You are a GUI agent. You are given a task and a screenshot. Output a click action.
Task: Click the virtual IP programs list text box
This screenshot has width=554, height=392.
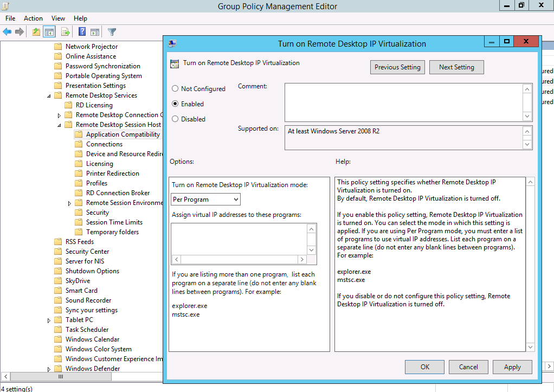coord(239,239)
